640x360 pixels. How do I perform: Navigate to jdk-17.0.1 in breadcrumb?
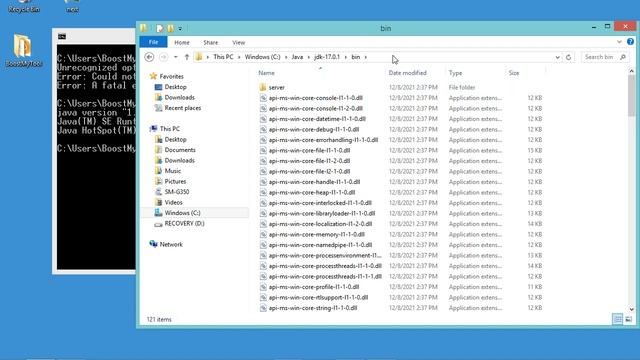point(327,57)
